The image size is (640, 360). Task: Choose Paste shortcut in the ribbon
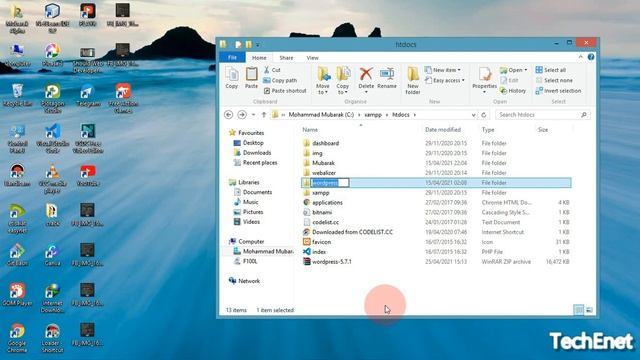[x=285, y=91]
